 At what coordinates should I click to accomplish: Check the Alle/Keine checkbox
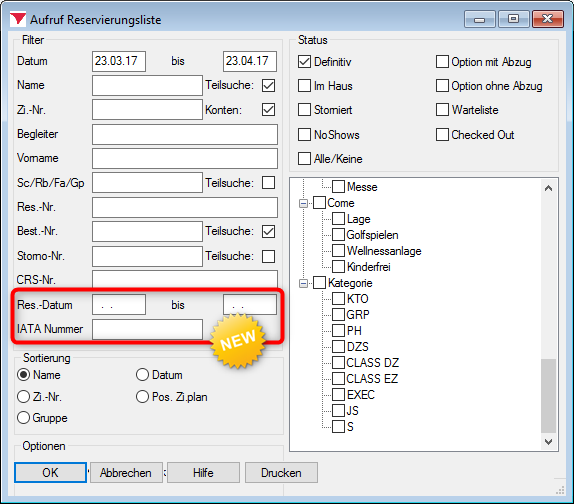click(x=304, y=159)
